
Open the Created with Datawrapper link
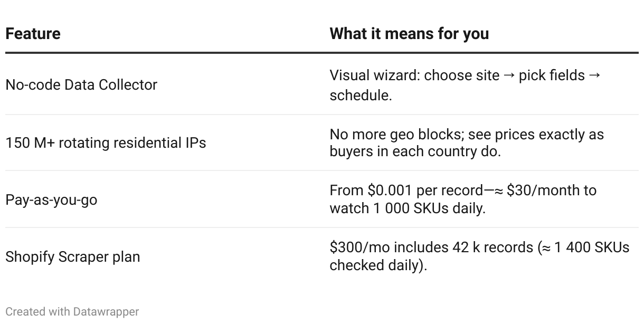[x=72, y=312]
